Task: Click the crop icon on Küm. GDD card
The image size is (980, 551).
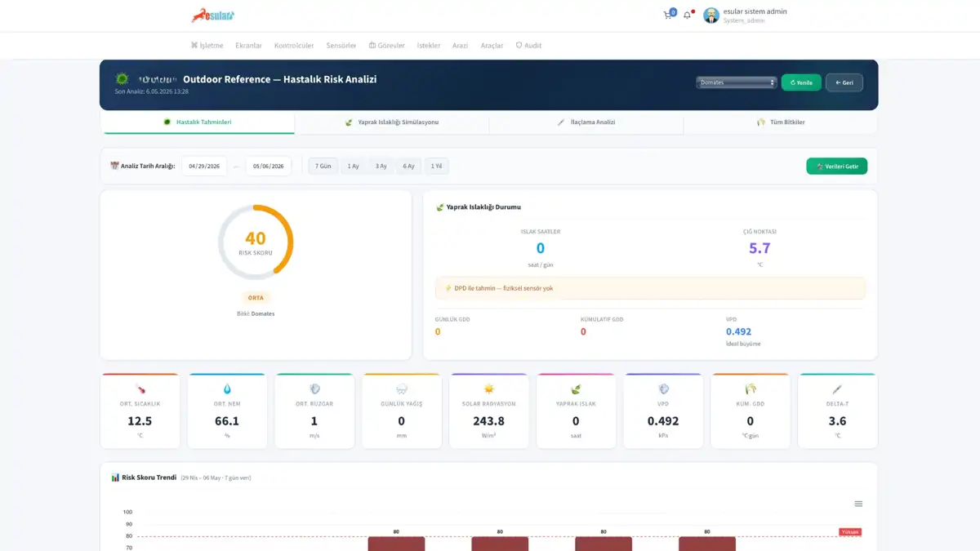Action: (750, 389)
